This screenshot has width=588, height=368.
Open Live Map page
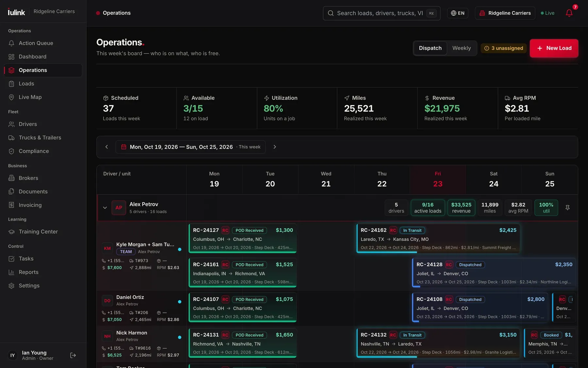[x=43, y=97]
